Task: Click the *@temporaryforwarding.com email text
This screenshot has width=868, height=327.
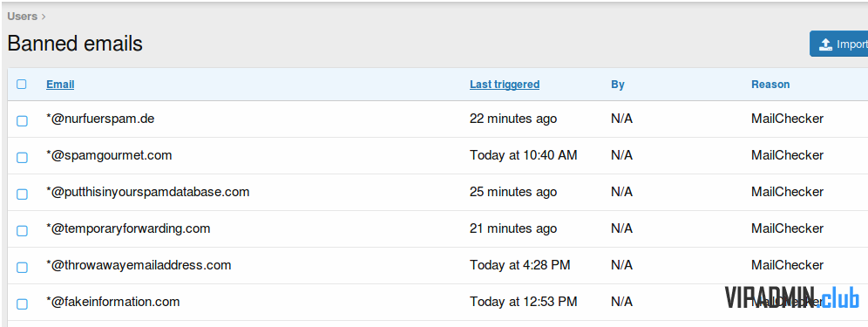Action: (128, 228)
